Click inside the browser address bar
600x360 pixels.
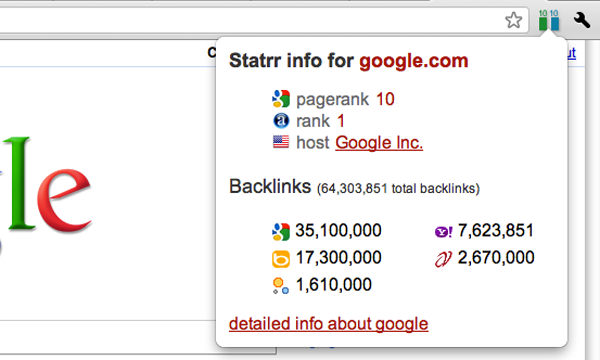click(249, 20)
